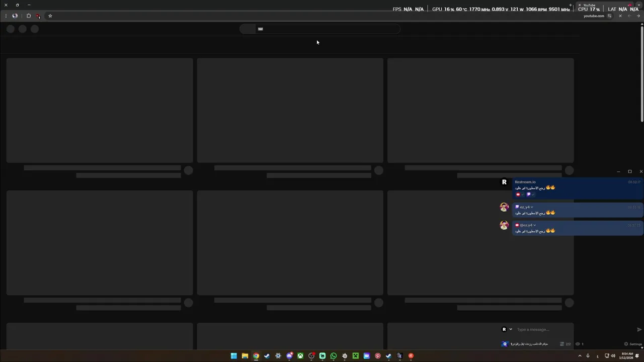Screen dimensions: 644x362
Task: Click the Type a message field
Action: click(x=574, y=329)
